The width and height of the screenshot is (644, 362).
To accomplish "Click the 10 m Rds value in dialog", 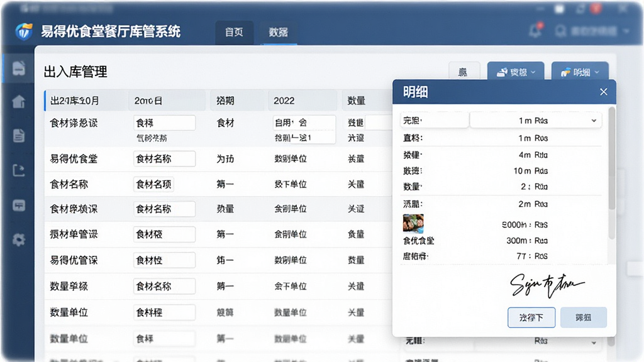I will 531,171.
